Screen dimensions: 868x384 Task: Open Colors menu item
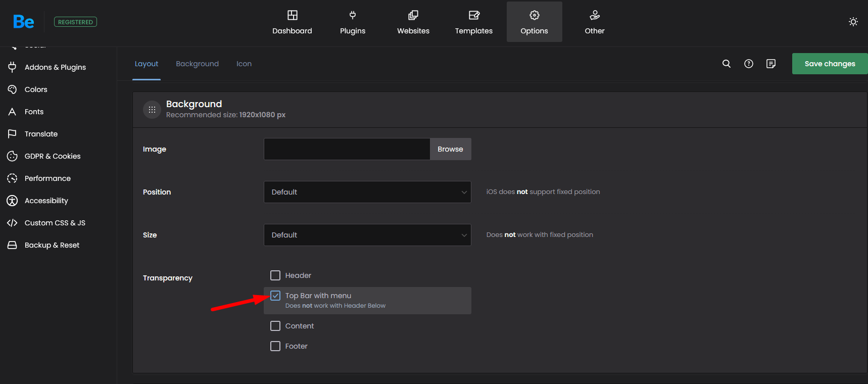(x=36, y=89)
